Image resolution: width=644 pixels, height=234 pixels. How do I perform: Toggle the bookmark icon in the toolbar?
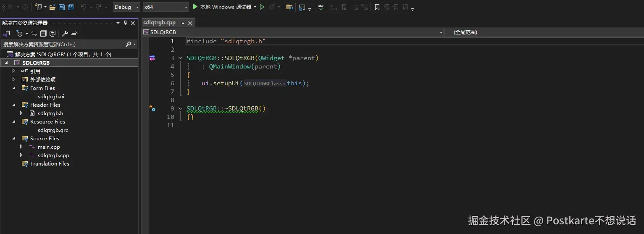point(377,7)
